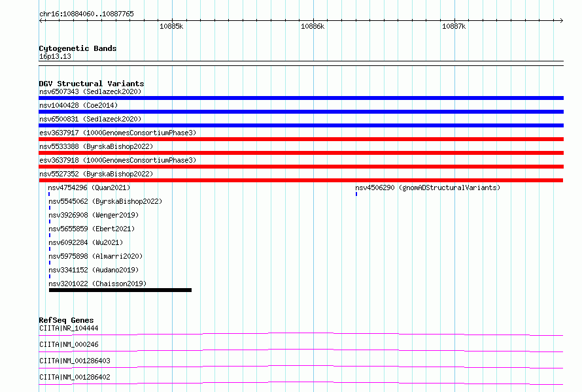Viewport: 582px width, 392px height.
Task: Click the left arrow of the ruler
Action: pos(41,20)
